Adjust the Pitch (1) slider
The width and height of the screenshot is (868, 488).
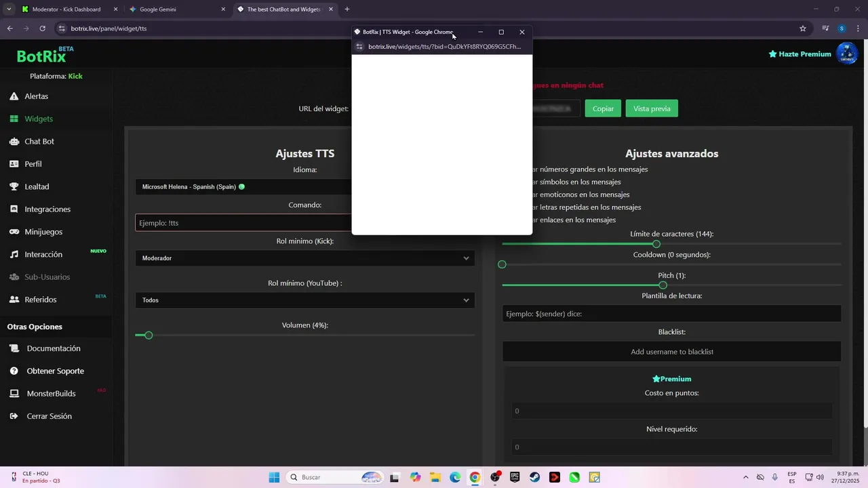(663, 285)
